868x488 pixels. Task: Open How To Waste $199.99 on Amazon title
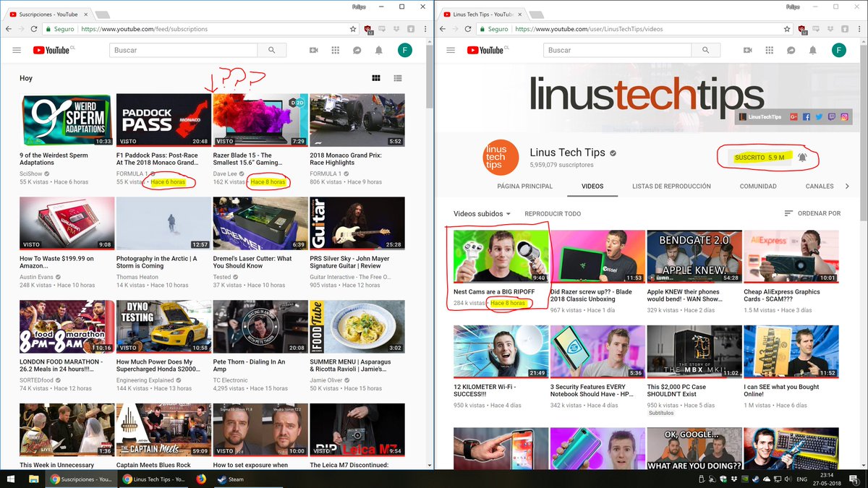pos(56,262)
